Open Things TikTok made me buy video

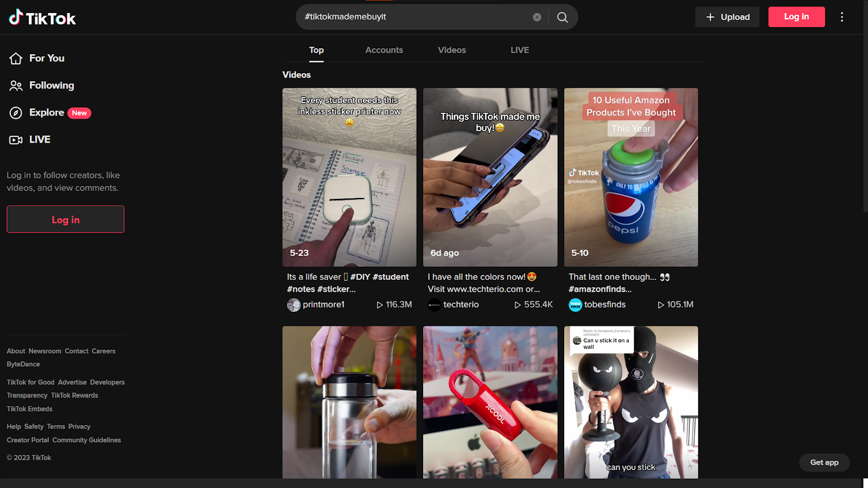coord(490,177)
